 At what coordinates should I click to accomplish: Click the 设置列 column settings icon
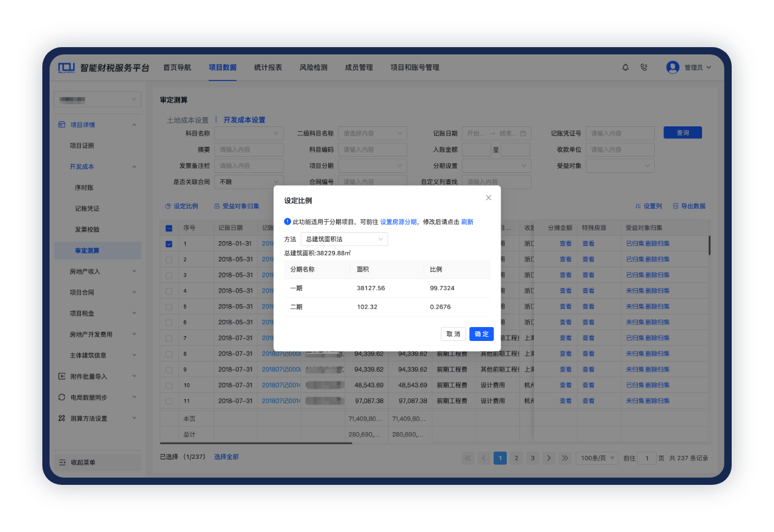click(x=638, y=206)
